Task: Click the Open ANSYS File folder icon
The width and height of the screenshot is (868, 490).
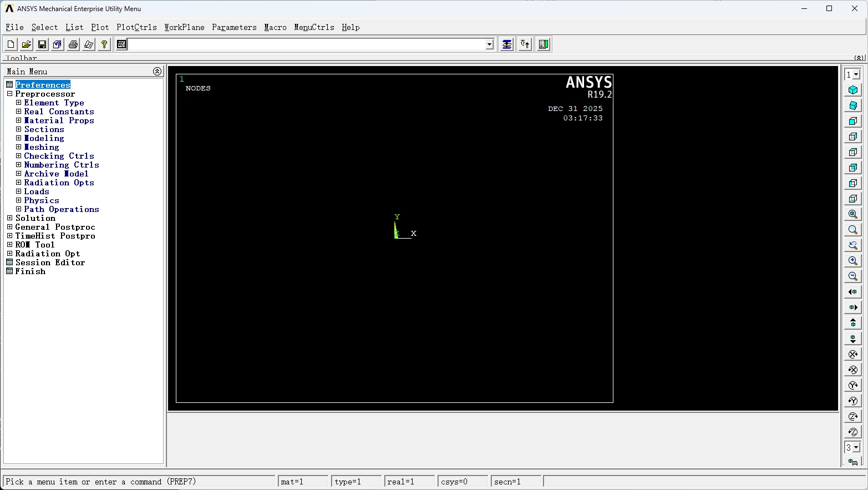Action: (26, 44)
